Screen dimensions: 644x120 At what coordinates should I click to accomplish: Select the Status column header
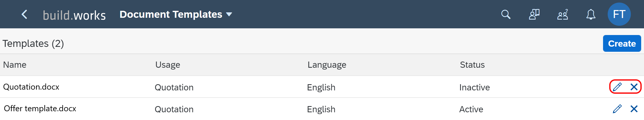(x=472, y=65)
